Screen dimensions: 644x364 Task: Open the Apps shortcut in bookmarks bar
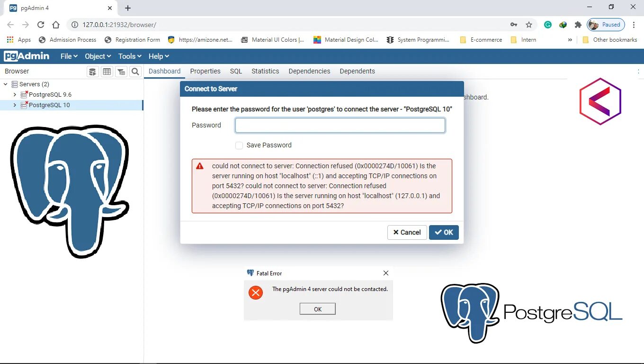(19, 40)
